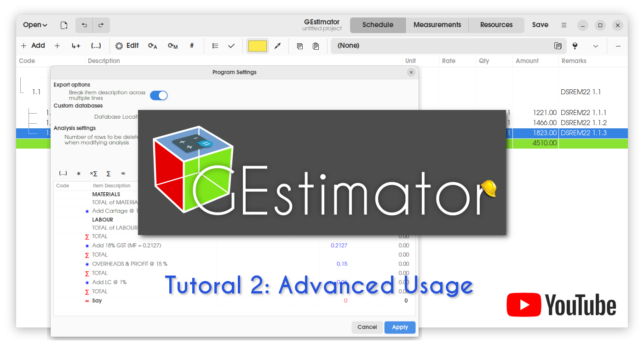Click the Add item button

(x=33, y=46)
